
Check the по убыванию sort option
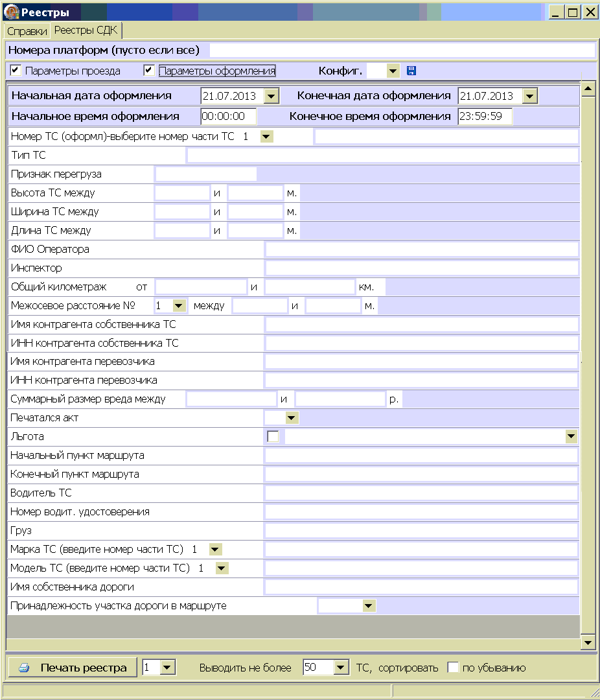coord(454,668)
